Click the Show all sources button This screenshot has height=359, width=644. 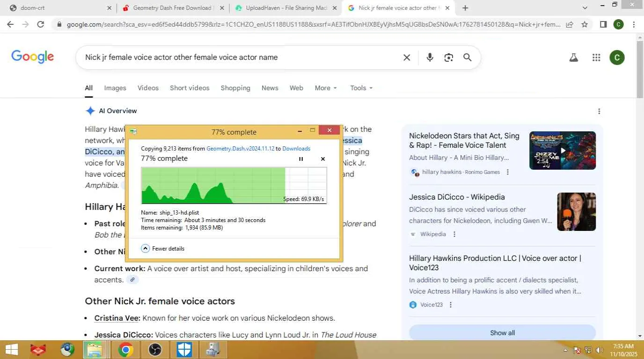(502, 333)
